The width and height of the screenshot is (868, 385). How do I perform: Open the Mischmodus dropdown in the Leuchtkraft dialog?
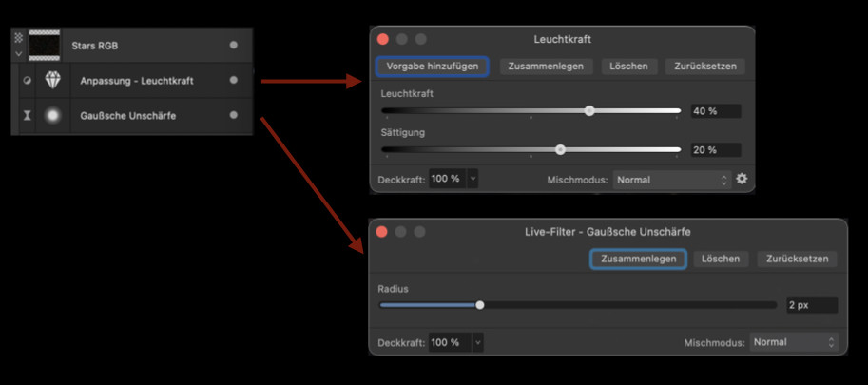671,179
